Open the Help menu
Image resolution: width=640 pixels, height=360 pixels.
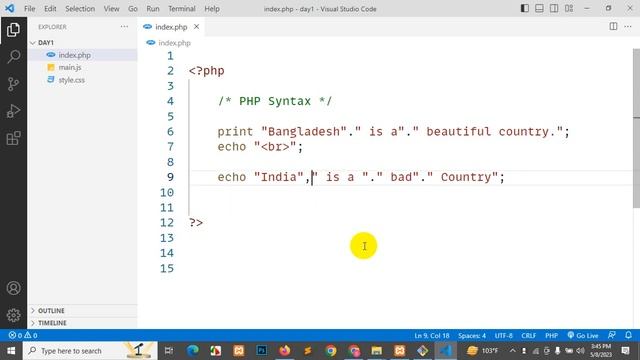(212, 9)
